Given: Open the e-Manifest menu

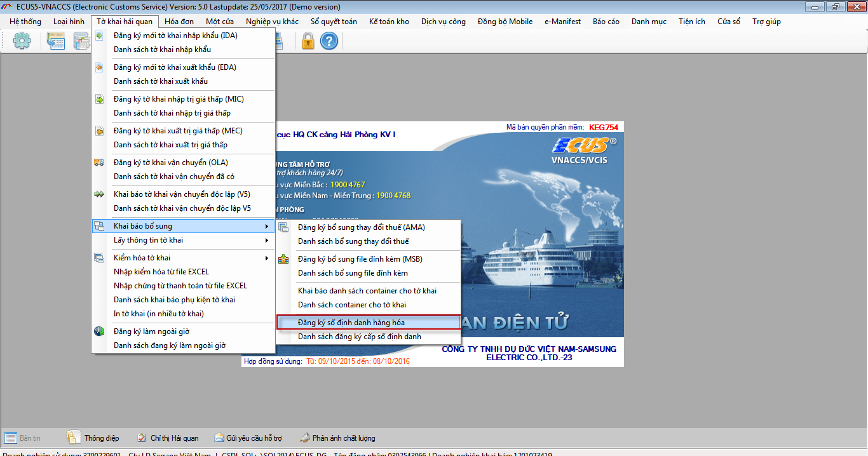Looking at the screenshot, I should (x=562, y=22).
